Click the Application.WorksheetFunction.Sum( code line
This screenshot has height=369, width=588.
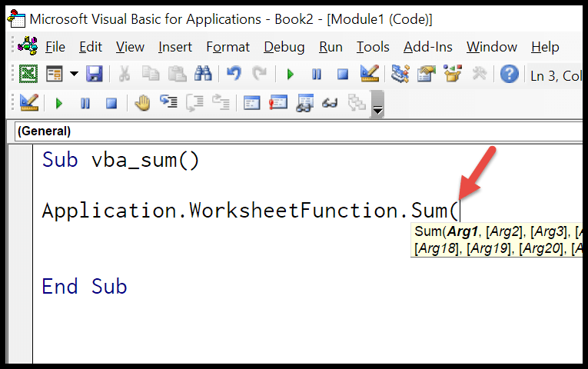[x=250, y=211]
